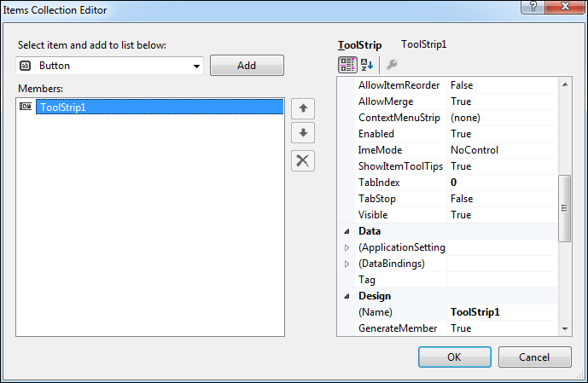Select the Visible property value
The width and height of the screenshot is (588, 383).
pos(502,215)
